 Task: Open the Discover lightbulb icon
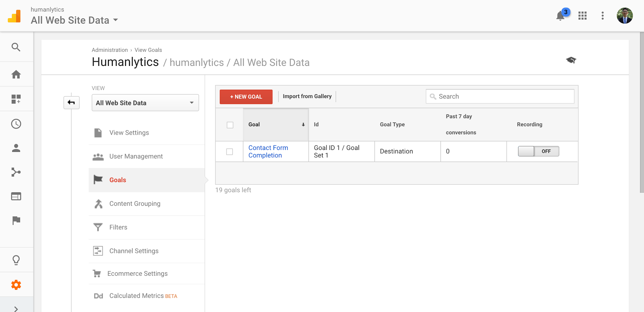pos(16,260)
